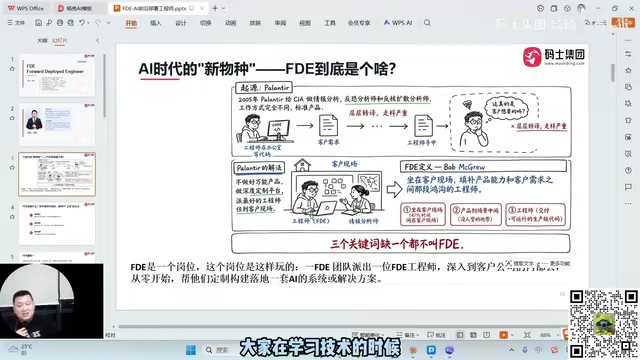Switch to the 插入 ribbon tab
This screenshot has width=640, height=360.
click(156, 23)
